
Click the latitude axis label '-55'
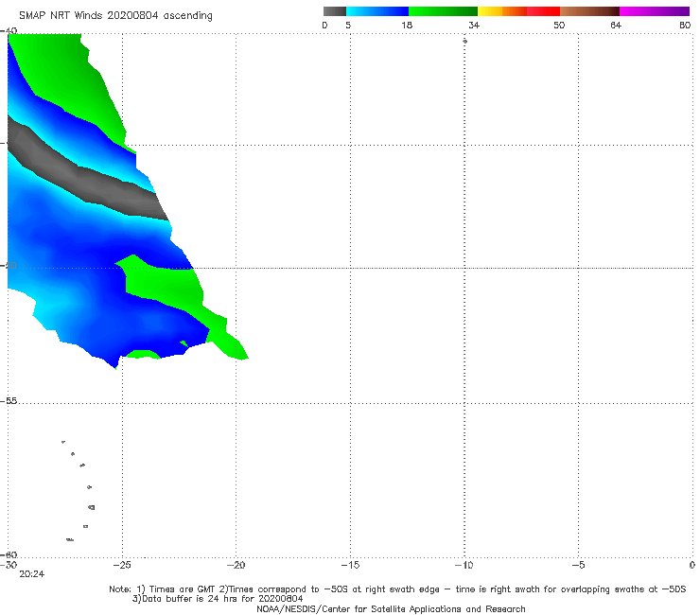9,401
